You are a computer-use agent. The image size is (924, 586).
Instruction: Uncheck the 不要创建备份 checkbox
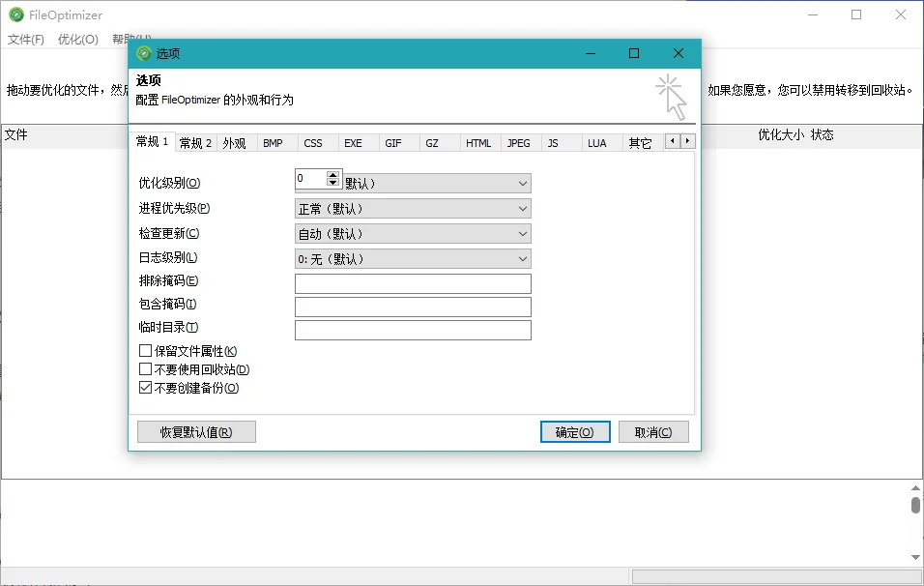pyautogui.click(x=145, y=388)
